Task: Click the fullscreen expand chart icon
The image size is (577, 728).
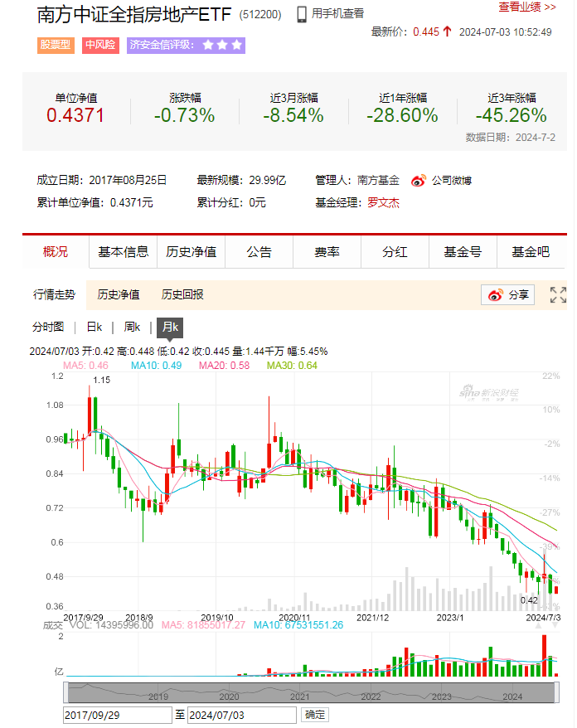Action: (x=558, y=295)
